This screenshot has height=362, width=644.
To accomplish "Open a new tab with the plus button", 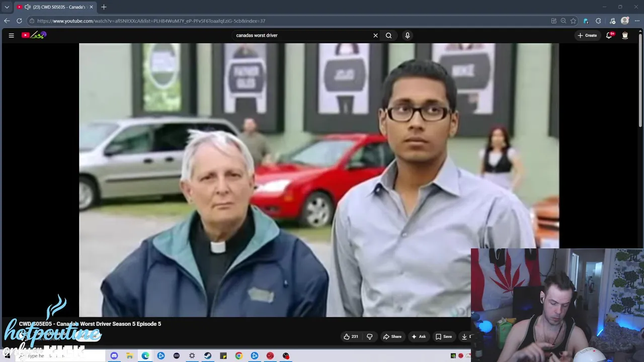I will [104, 7].
